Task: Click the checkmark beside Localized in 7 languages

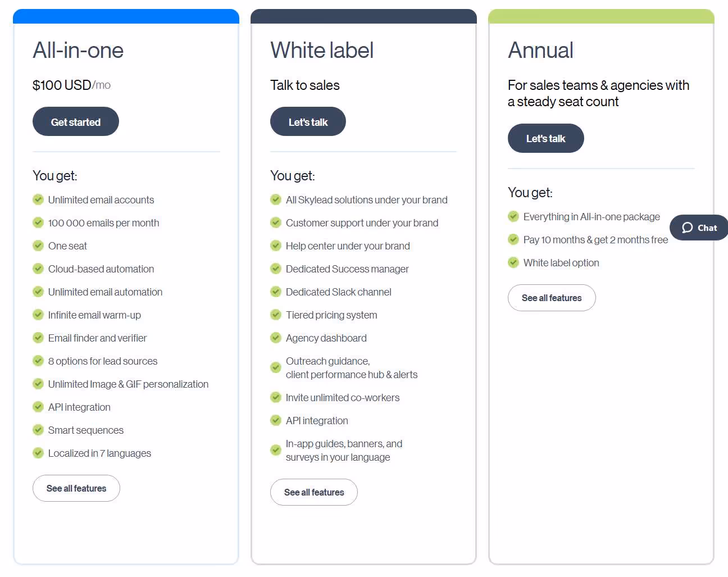Action: point(38,453)
